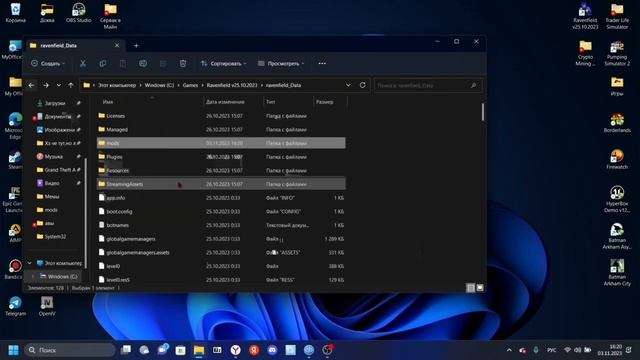Select the globalgamemanagers.assets file
Screen dimensions: 640x360
tap(221, 253)
